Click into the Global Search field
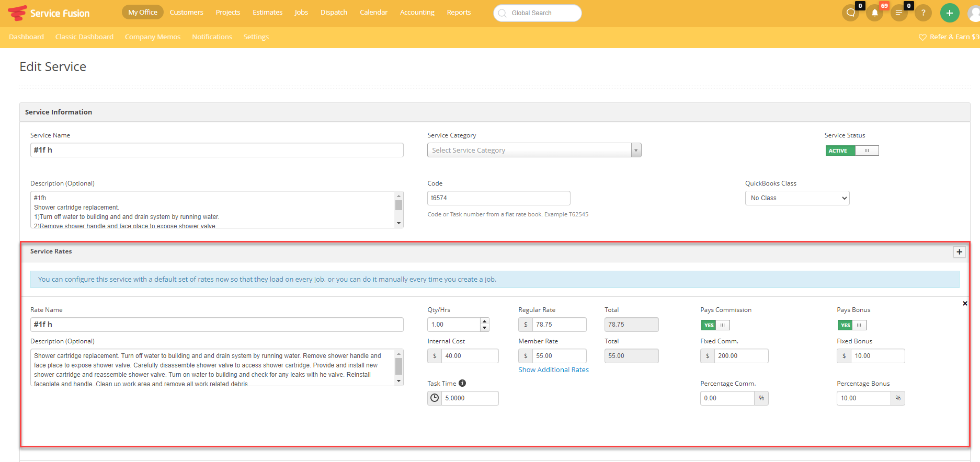This screenshot has height=462, width=980. 538,13
